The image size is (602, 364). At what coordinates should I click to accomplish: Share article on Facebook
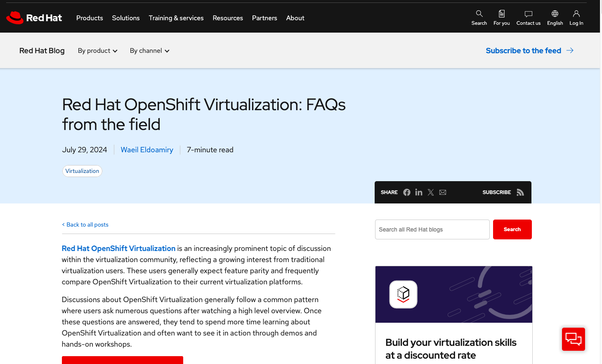(407, 192)
